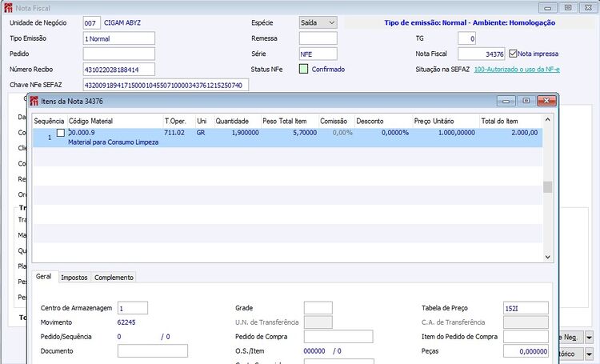
Task: Maximize the Nota Fiscal window
Action: point(568,8)
